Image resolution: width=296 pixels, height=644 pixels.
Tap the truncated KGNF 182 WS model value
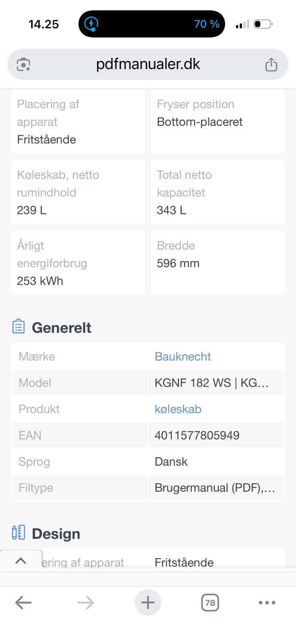point(212,383)
